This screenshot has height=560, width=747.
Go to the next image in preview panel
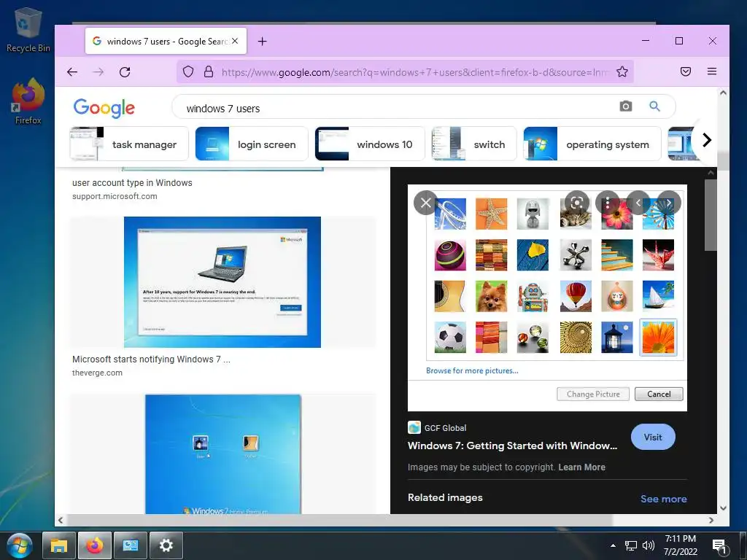(669, 203)
